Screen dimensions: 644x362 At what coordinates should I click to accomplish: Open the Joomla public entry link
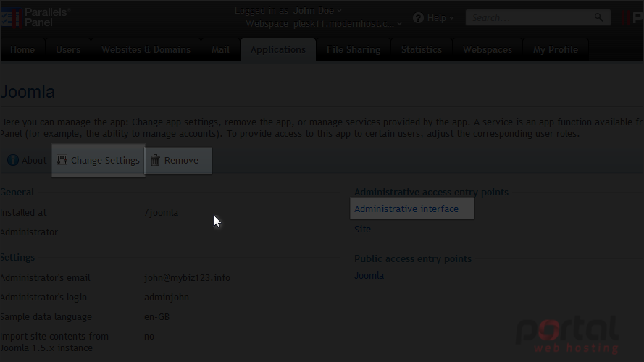369,275
